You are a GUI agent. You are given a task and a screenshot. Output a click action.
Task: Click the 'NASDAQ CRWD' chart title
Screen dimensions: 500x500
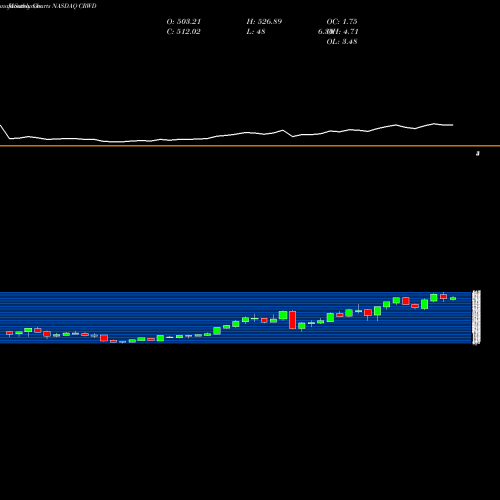pos(74,6)
